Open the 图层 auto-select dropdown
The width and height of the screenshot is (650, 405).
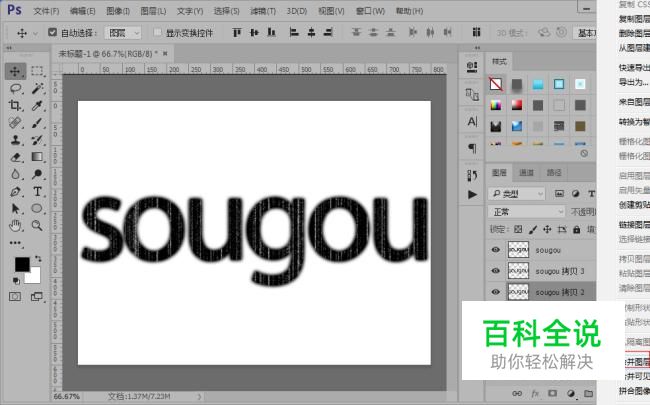point(123,32)
